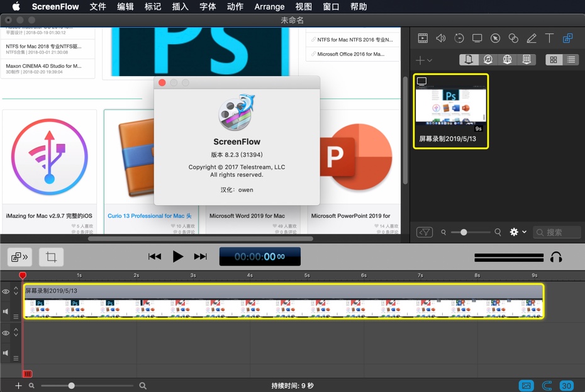This screenshot has width=585, height=392.
Task: Open the text properties panel
Action: point(549,38)
